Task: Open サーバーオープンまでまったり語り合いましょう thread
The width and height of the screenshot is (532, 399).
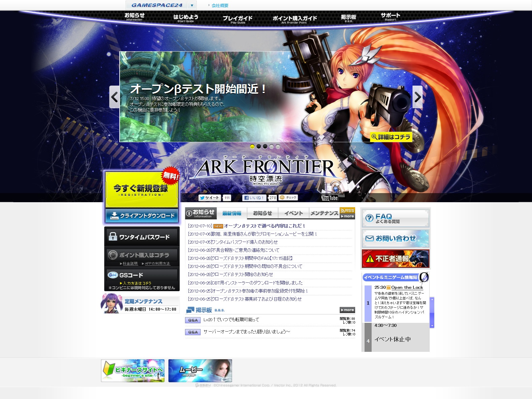Action: [x=247, y=332]
